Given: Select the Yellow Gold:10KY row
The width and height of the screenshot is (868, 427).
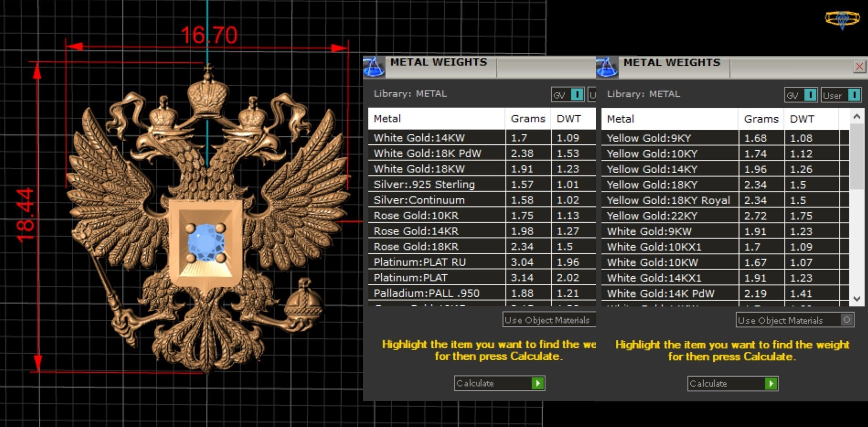Looking at the screenshot, I should (725, 154).
